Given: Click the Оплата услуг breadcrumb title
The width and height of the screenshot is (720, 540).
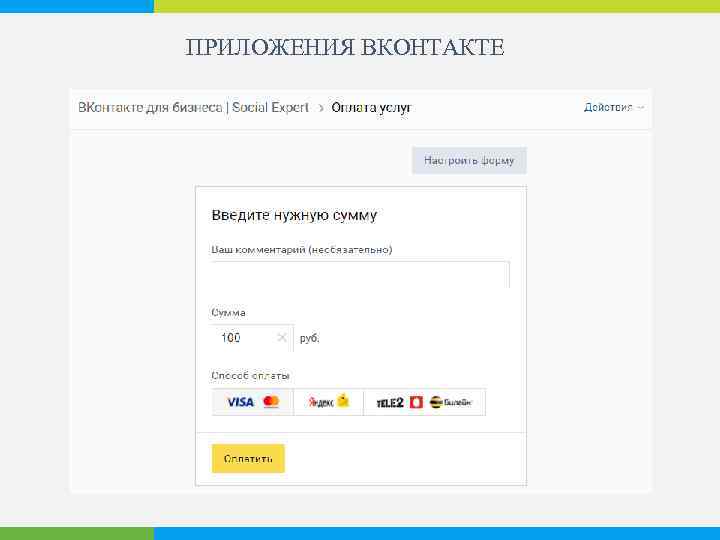Looking at the screenshot, I should coord(371,107).
